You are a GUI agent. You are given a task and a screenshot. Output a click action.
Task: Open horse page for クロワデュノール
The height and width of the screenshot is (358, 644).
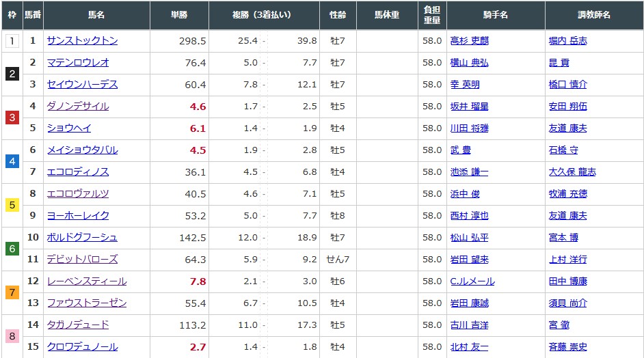point(82,347)
